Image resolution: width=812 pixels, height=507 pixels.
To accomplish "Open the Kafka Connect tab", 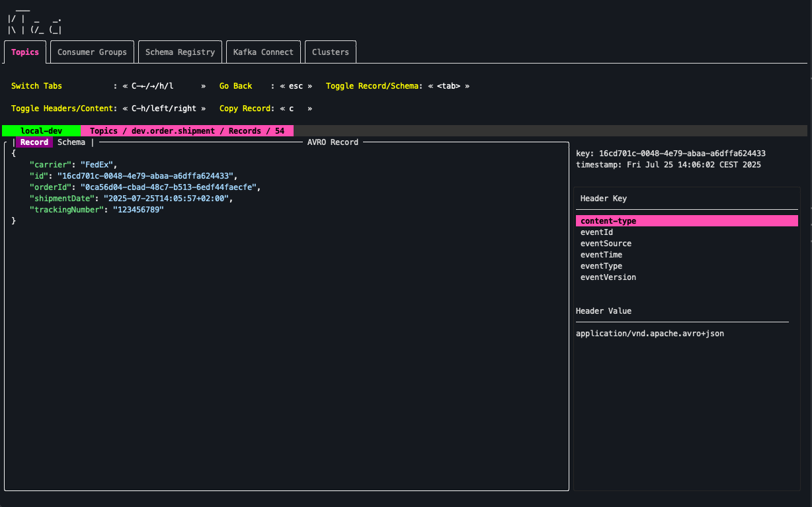I will pos(263,52).
